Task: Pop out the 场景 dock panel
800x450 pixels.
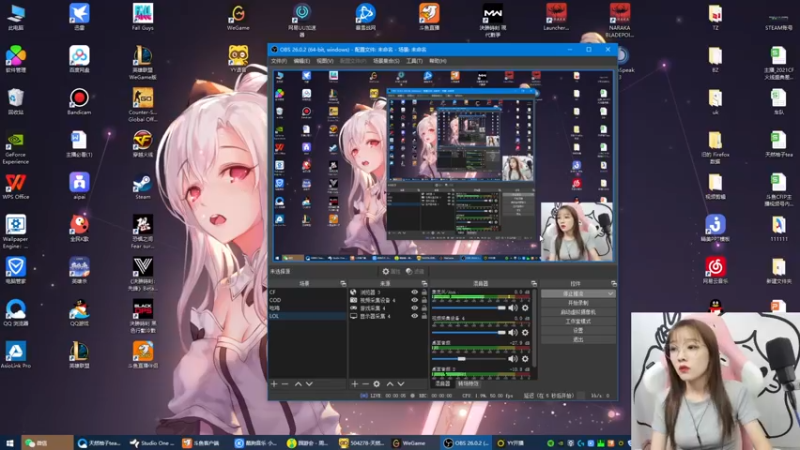Action: [343, 283]
